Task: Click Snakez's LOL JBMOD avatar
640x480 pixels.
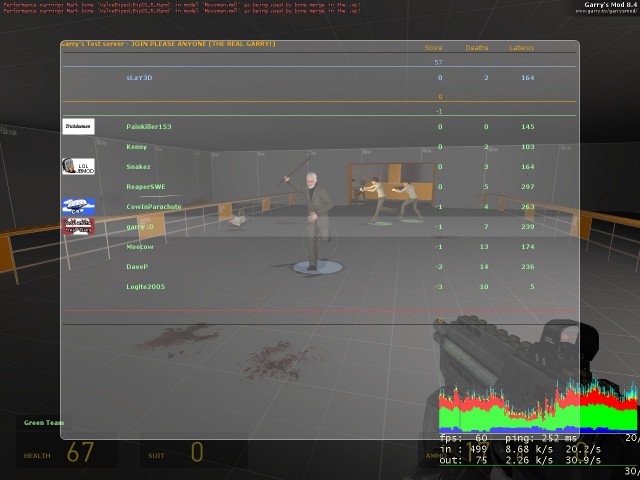Action: (x=78, y=167)
